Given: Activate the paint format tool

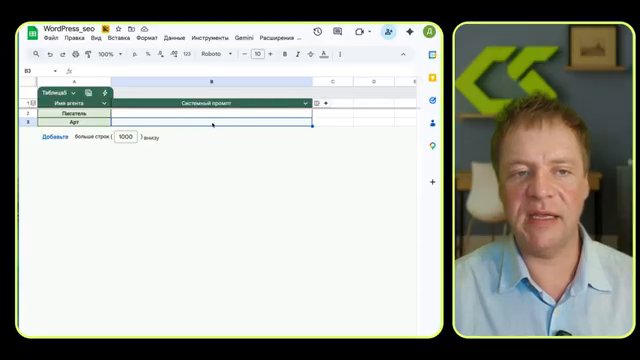Looking at the screenshot, I should [88, 54].
